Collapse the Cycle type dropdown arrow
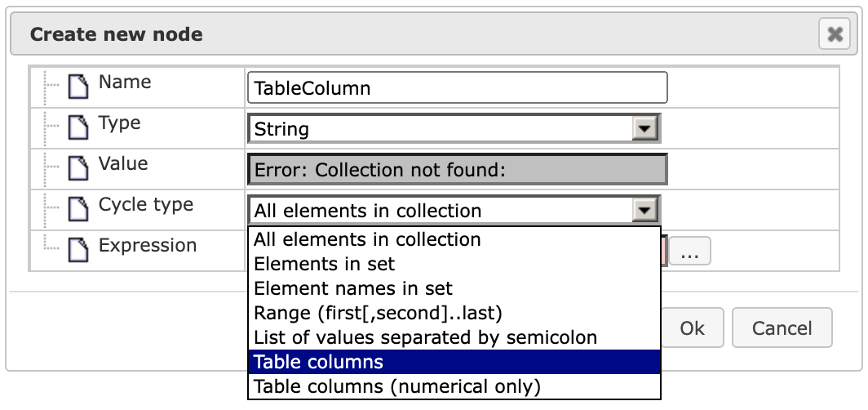This screenshot has width=868, height=410. 644,211
